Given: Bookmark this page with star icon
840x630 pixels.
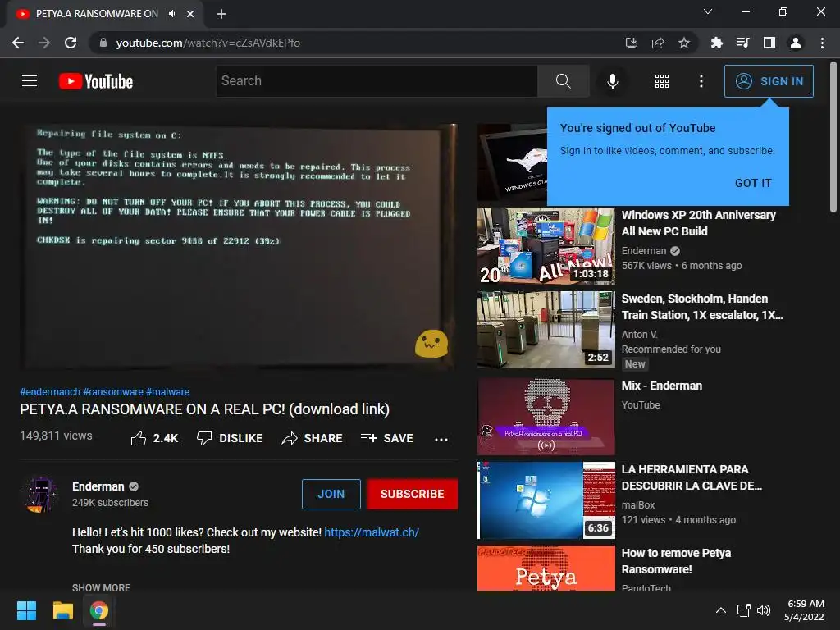Looking at the screenshot, I should pyautogui.click(x=684, y=43).
